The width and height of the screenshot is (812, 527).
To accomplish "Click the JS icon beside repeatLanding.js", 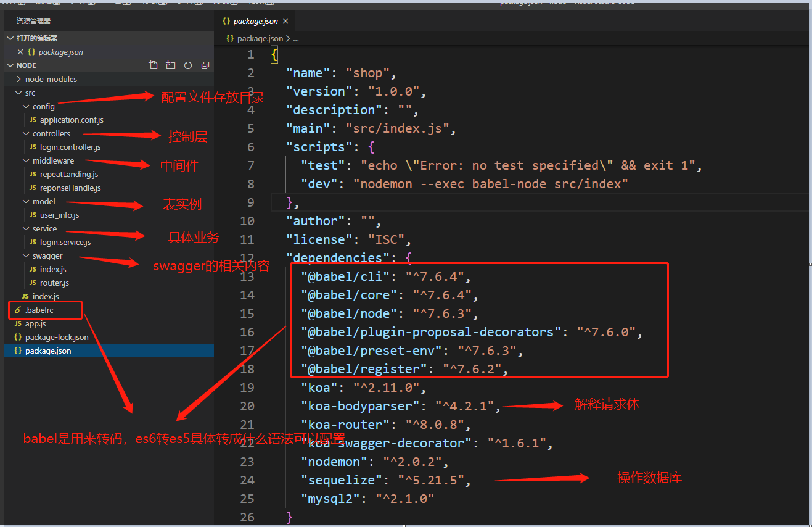I will (x=33, y=174).
